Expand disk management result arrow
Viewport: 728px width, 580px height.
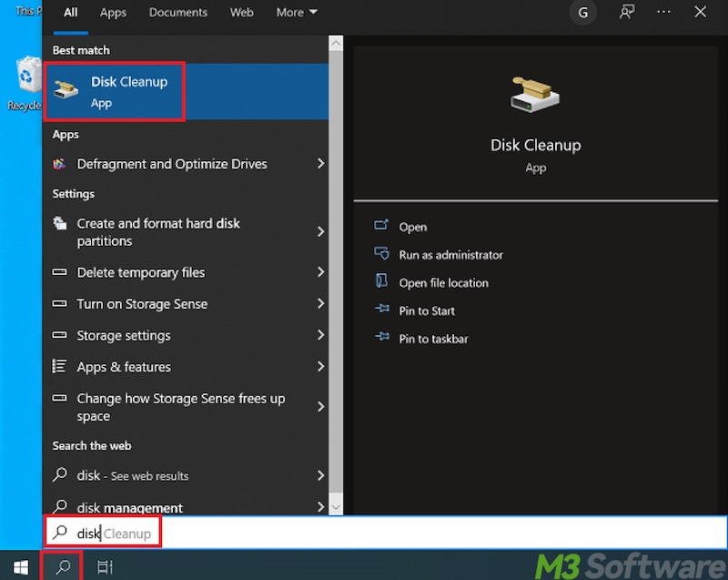pos(321,506)
